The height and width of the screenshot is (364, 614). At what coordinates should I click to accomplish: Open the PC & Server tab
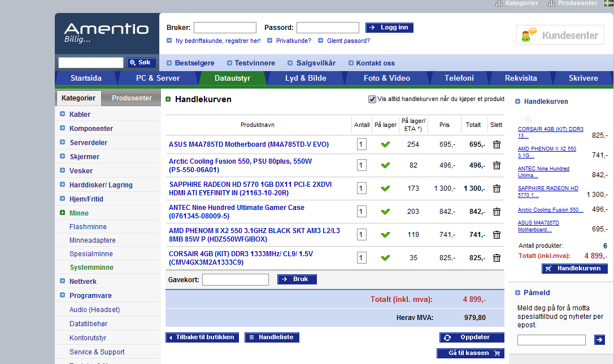coord(158,78)
